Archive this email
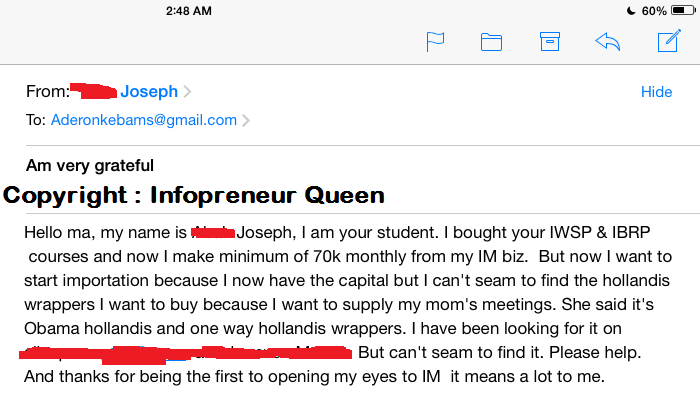Viewport: 700px width, 398px height. [550, 41]
